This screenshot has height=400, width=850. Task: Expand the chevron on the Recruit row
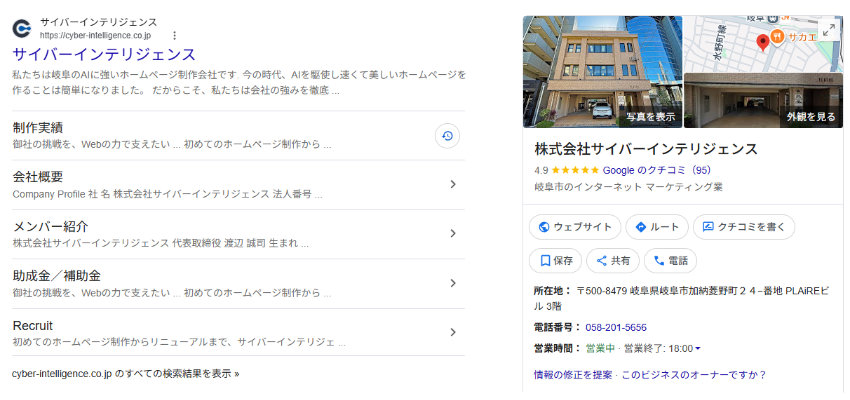453,332
